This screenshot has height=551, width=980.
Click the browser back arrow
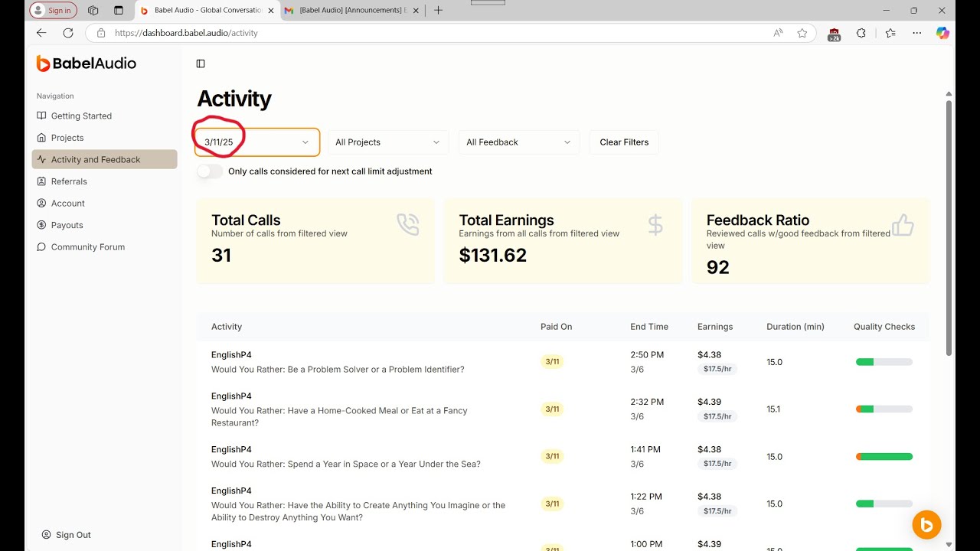point(41,33)
